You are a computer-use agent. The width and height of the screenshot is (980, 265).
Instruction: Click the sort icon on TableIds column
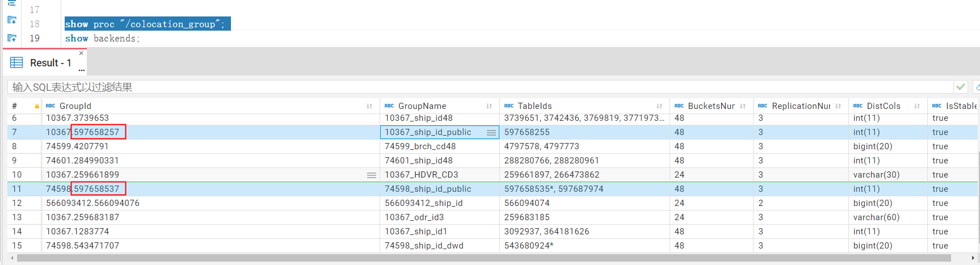(x=659, y=106)
